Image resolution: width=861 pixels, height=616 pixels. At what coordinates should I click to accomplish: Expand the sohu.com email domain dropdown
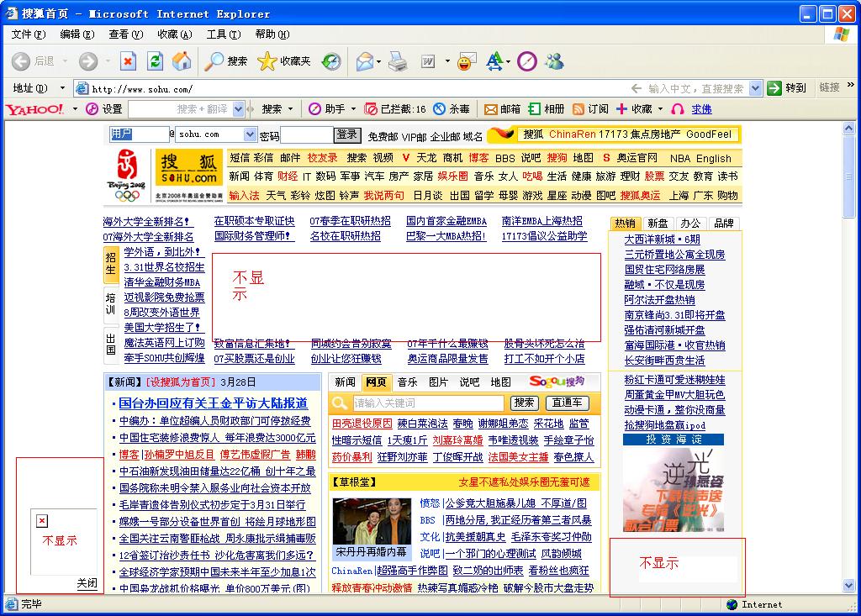pos(250,134)
